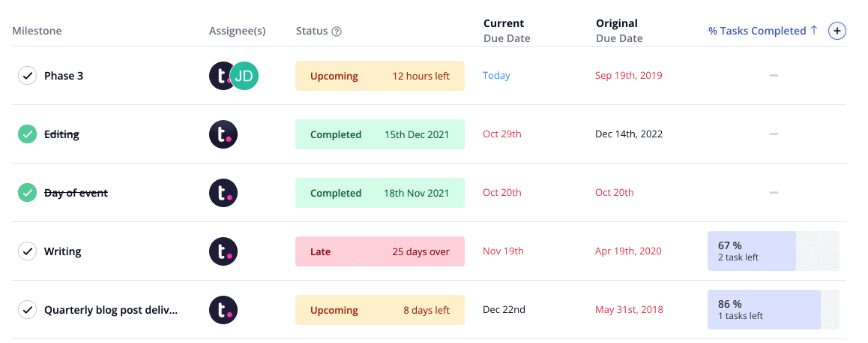Open the Quarterly blog post milestone name
The image size is (868, 343).
coord(111,310)
